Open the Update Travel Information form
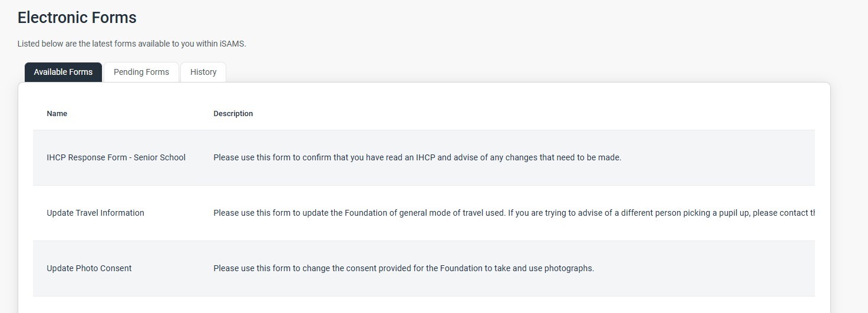Screen dimensions: 868x313 coord(95,213)
